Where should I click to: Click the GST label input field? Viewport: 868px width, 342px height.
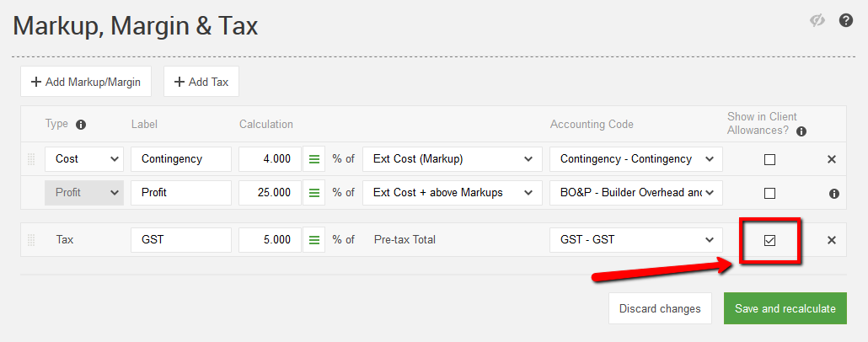180,240
